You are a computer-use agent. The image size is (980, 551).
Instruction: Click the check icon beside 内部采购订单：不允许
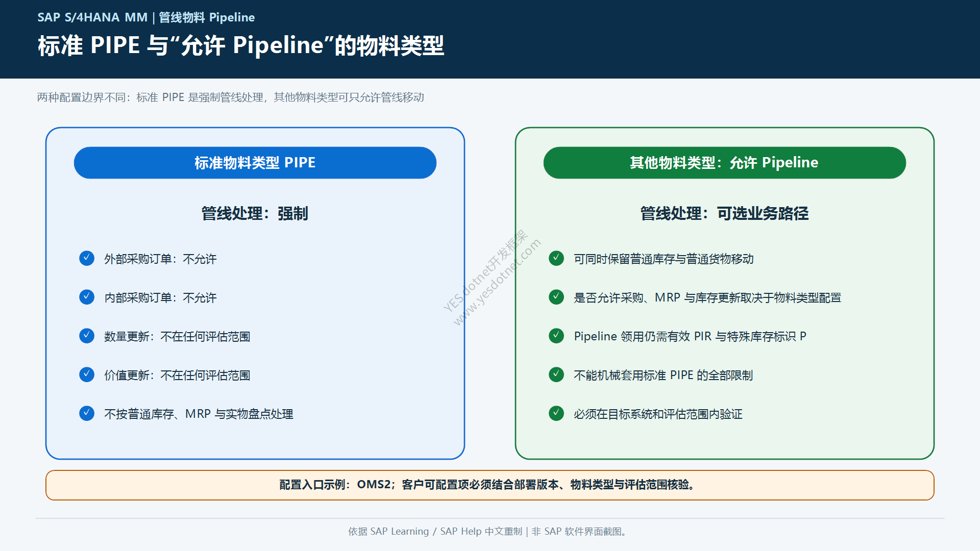click(87, 297)
